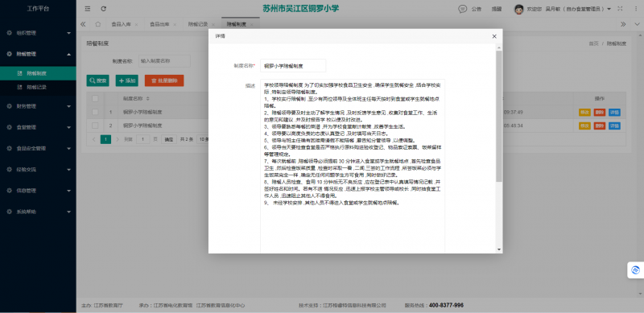Click the gear icon beside 信息管理
Screen dimensions: 644x313
[9, 191]
